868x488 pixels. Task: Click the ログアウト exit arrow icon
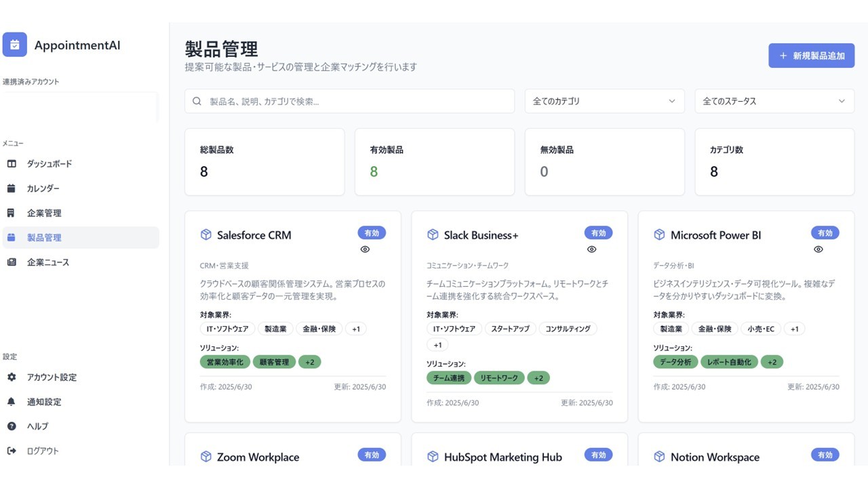pyautogui.click(x=12, y=451)
